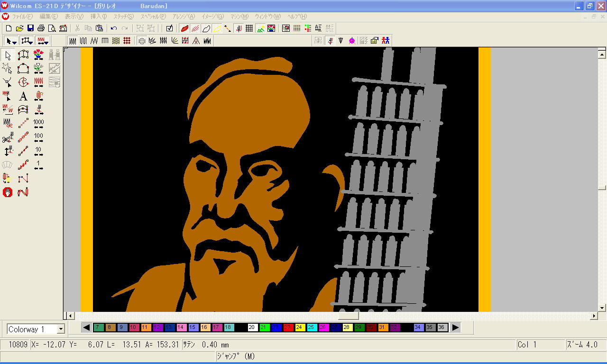This screenshot has height=364, width=607.
Task: Click the scissors Cut icon
Action: click(78, 28)
